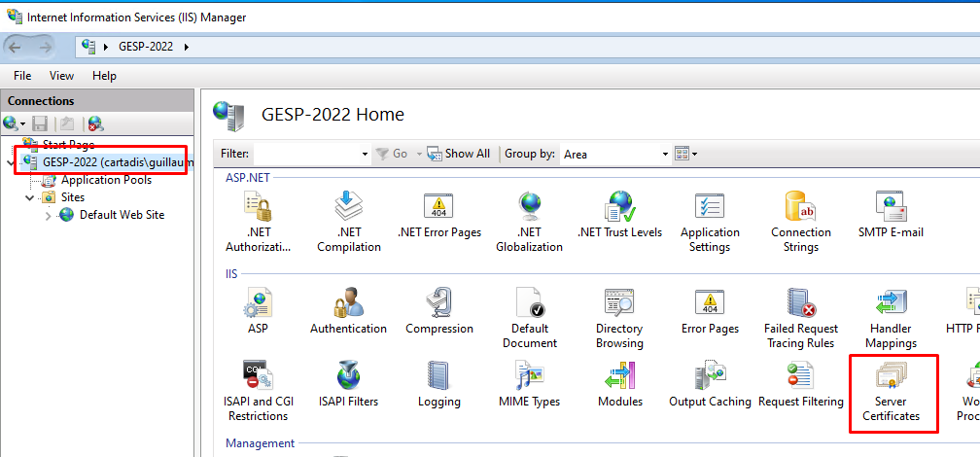Open the ASP feature icon
980x457 pixels.
(259, 311)
